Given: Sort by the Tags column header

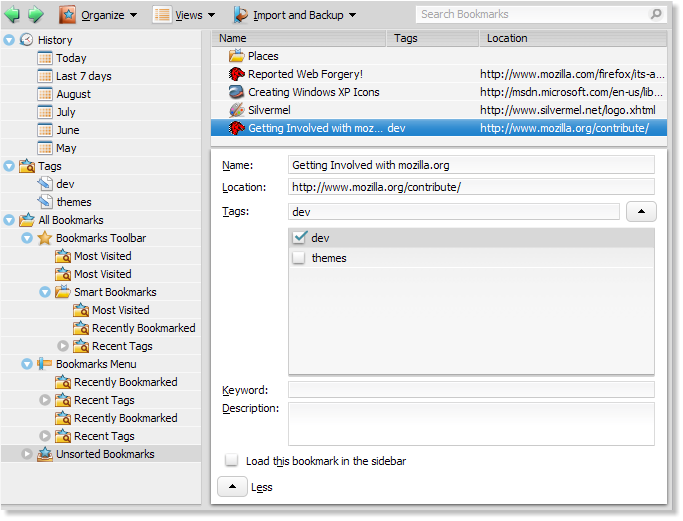Looking at the screenshot, I should [433, 38].
